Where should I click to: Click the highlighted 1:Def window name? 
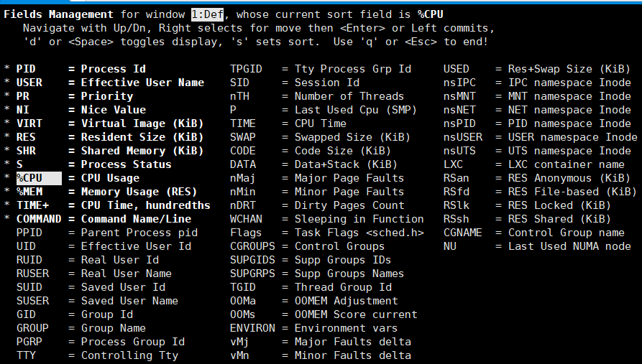(208, 14)
